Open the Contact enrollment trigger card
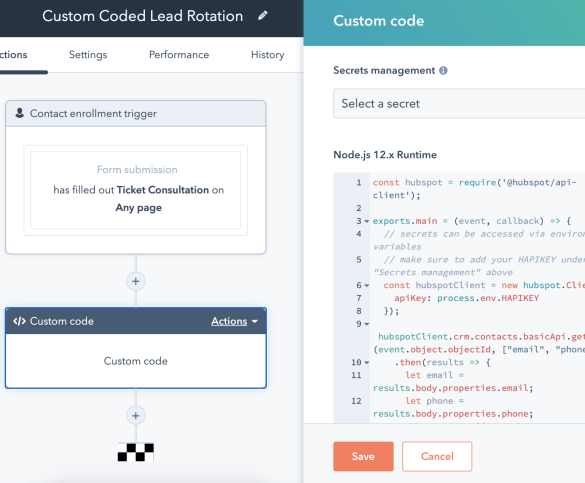This screenshot has height=483, width=585. point(136,113)
